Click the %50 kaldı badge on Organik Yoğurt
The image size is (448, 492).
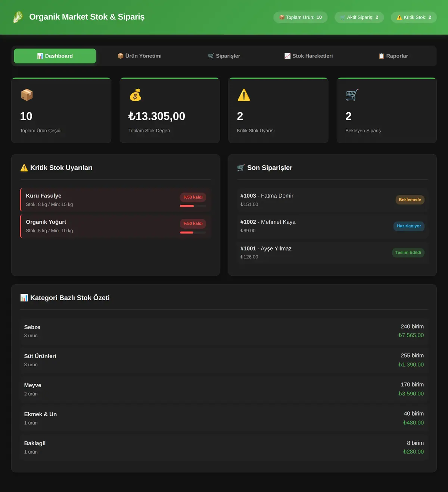tap(193, 223)
